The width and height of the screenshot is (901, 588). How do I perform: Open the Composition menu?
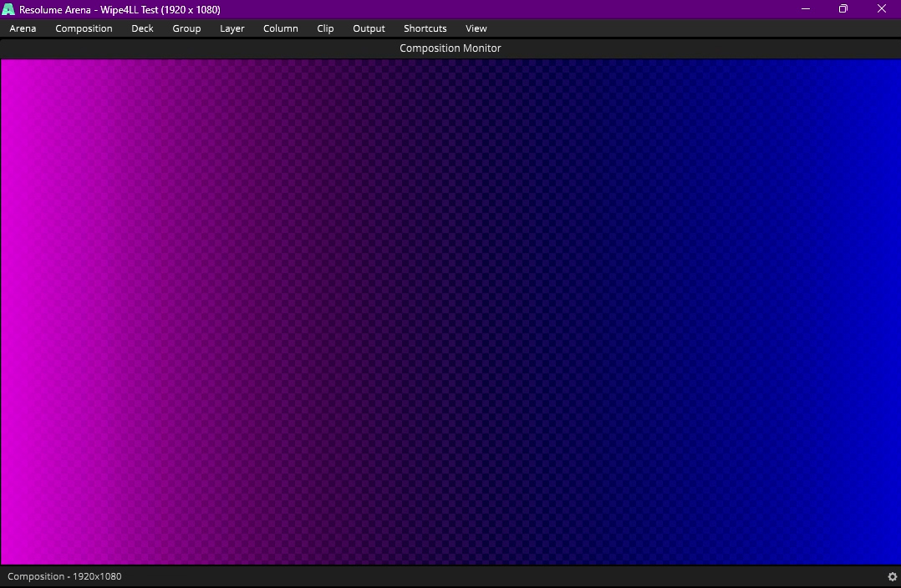point(84,28)
